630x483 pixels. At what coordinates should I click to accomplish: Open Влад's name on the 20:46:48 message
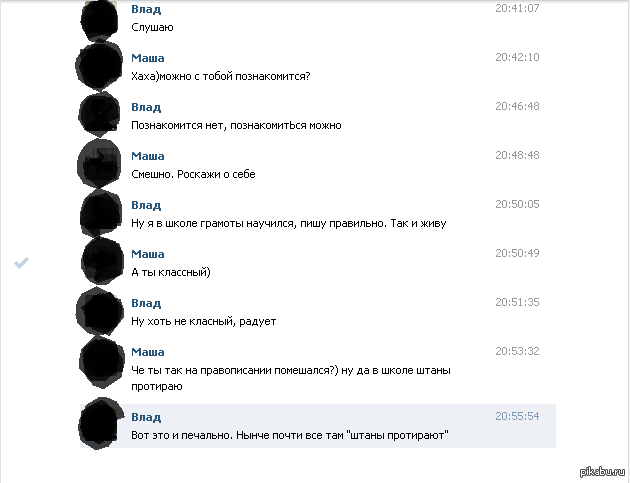146,107
